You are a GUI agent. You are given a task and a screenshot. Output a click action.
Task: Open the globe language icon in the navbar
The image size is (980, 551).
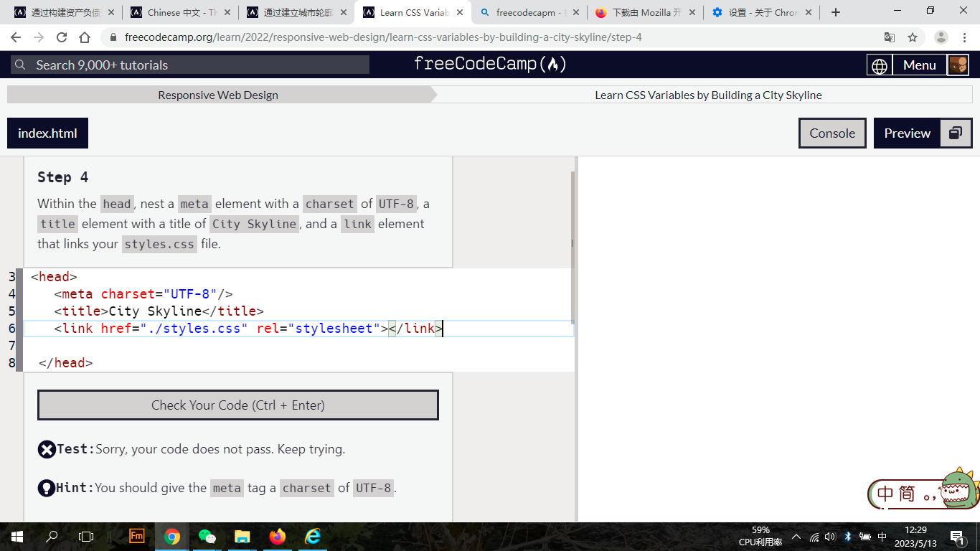coord(879,65)
